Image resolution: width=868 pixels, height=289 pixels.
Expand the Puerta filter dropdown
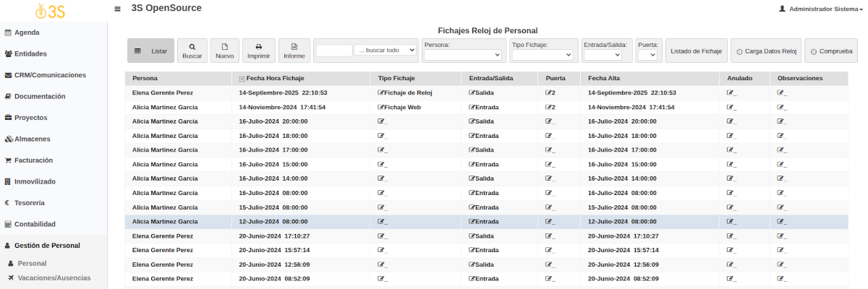tap(647, 55)
